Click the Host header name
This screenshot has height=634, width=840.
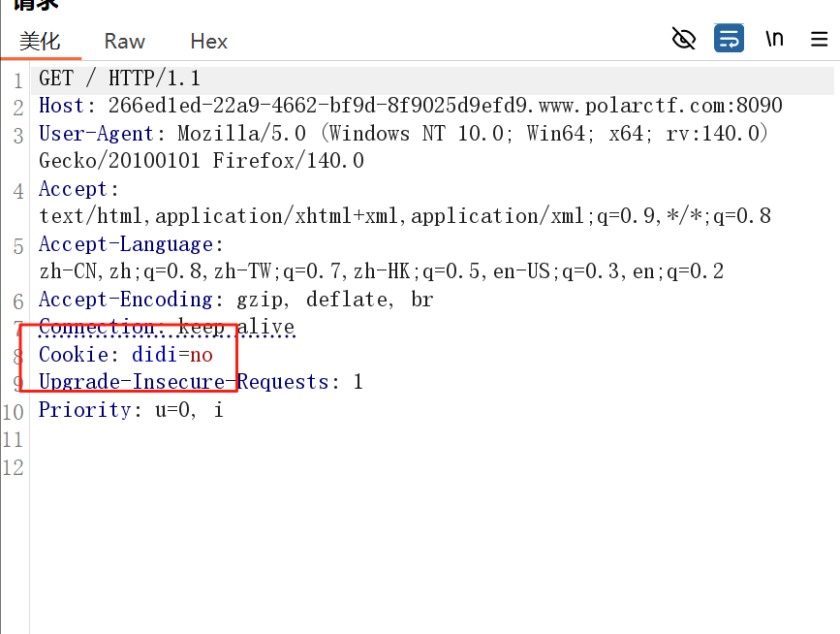(x=61, y=106)
